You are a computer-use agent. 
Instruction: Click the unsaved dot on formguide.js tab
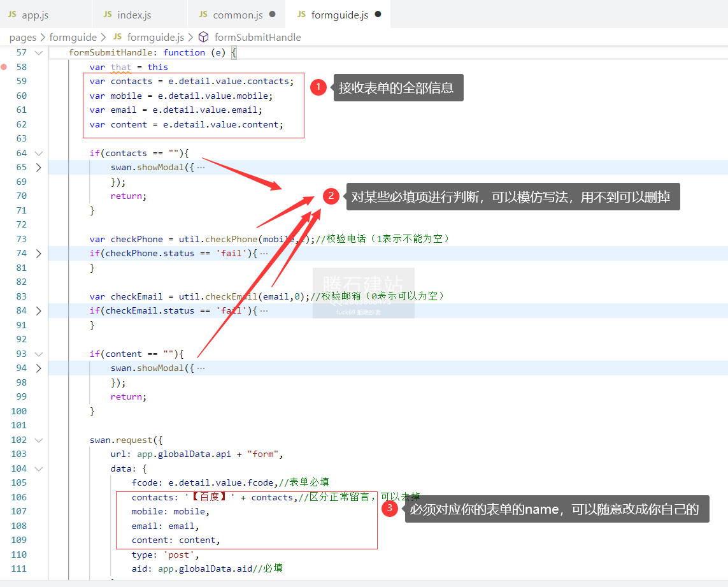(x=378, y=14)
